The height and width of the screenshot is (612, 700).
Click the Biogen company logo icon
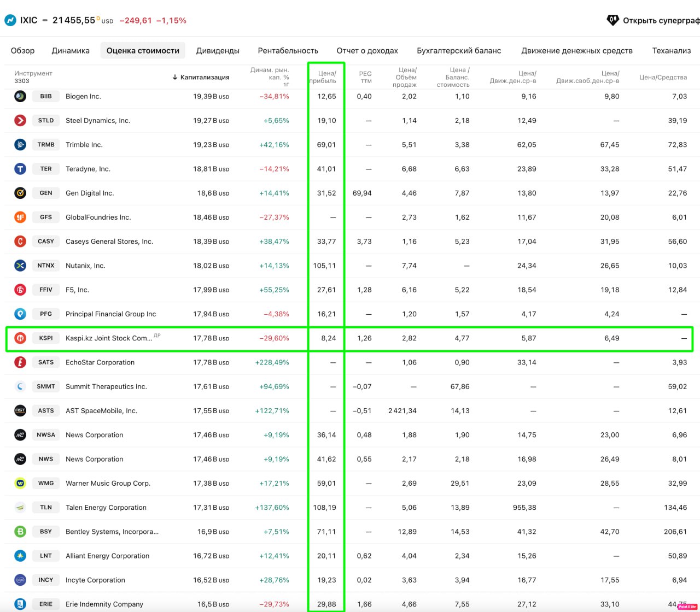tap(20, 96)
